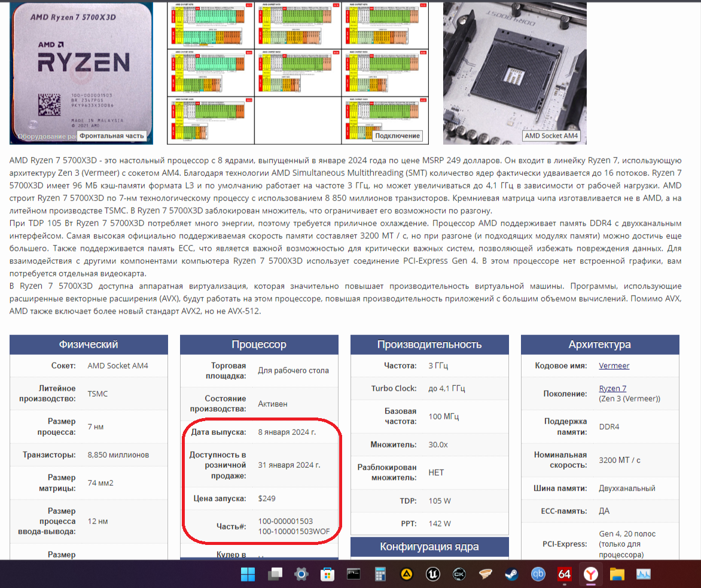Click the Цена запуска: label
The width and height of the screenshot is (701, 588).
point(220,498)
